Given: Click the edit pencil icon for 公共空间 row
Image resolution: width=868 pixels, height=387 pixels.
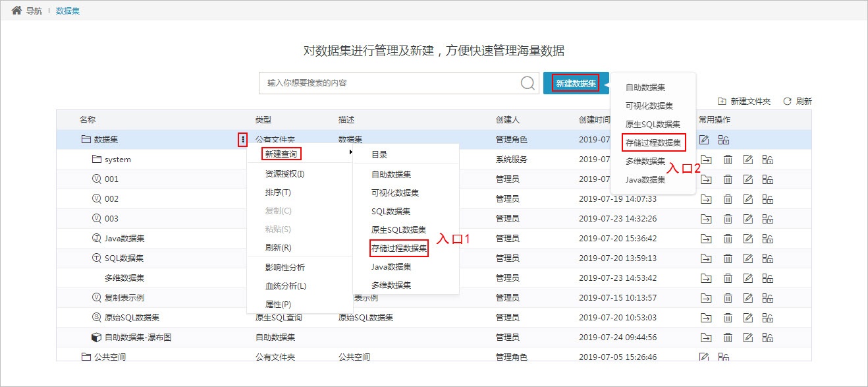Looking at the screenshot, I should pos(704,357).
